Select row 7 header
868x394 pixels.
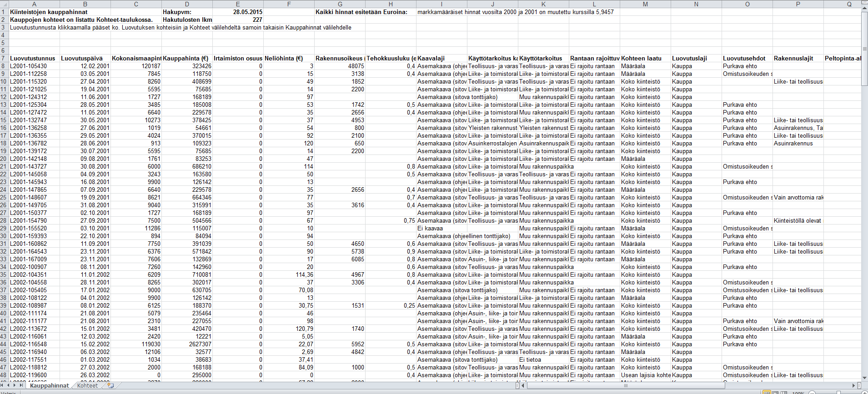coord(4,58)
